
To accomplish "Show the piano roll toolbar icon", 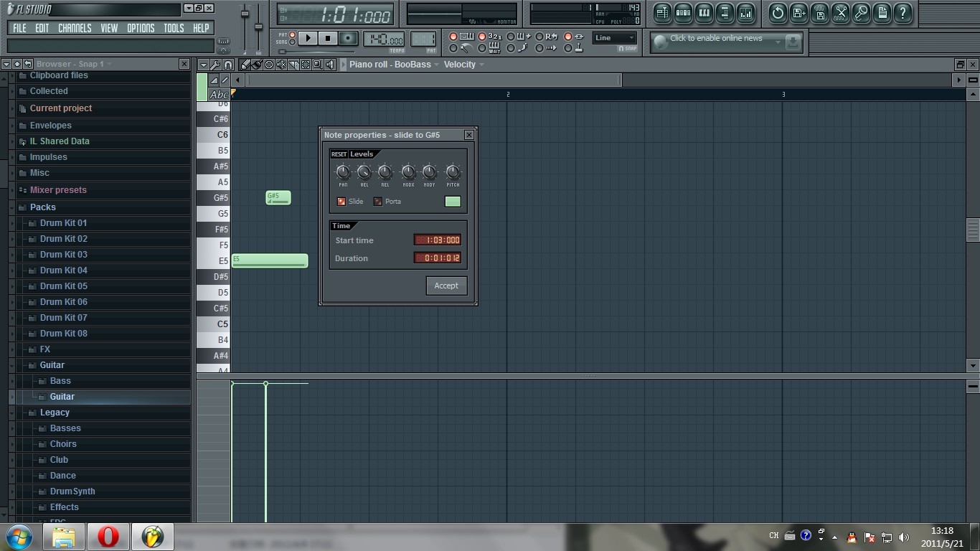I will point(704,13).
